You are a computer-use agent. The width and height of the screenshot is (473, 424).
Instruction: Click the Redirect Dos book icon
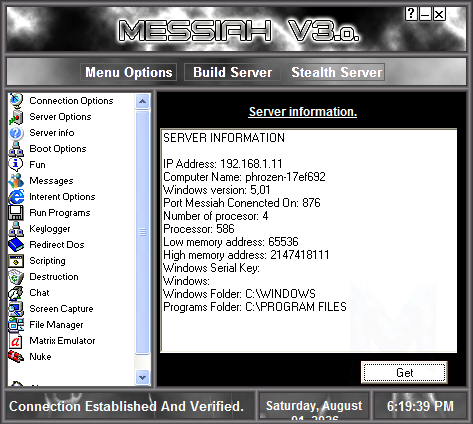pyautogui.click(x=16, y=245)
